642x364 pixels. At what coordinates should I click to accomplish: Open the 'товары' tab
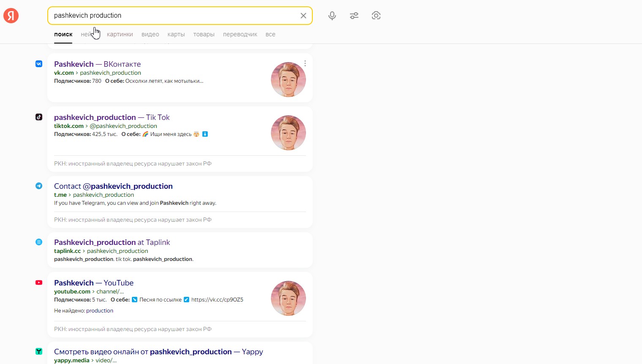(204, 34)
